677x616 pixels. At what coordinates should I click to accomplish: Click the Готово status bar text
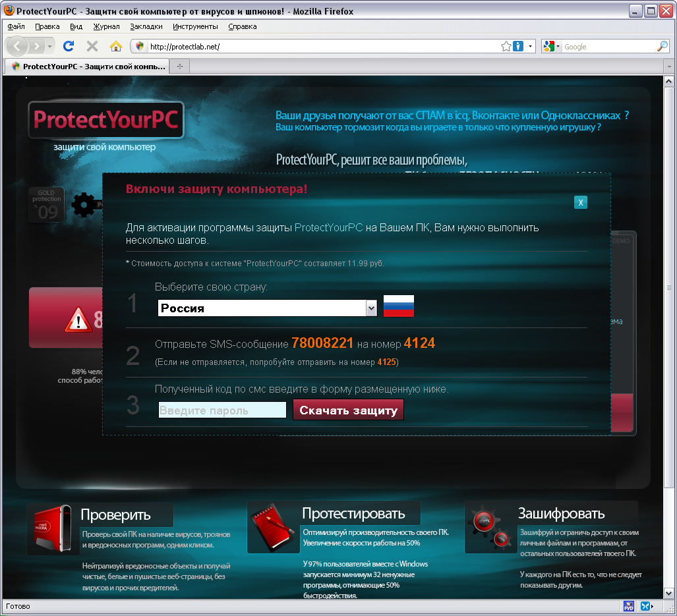18,606
